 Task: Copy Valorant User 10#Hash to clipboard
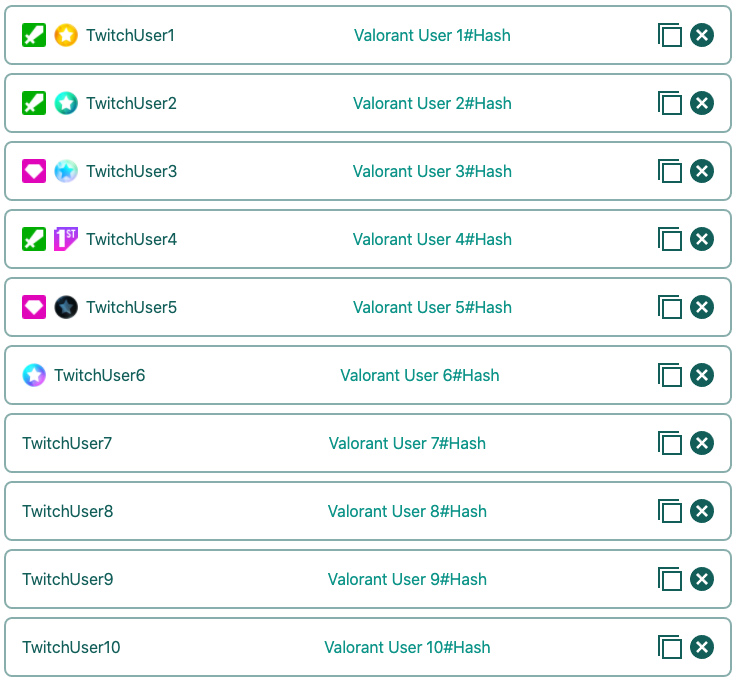tap(669, 647)
